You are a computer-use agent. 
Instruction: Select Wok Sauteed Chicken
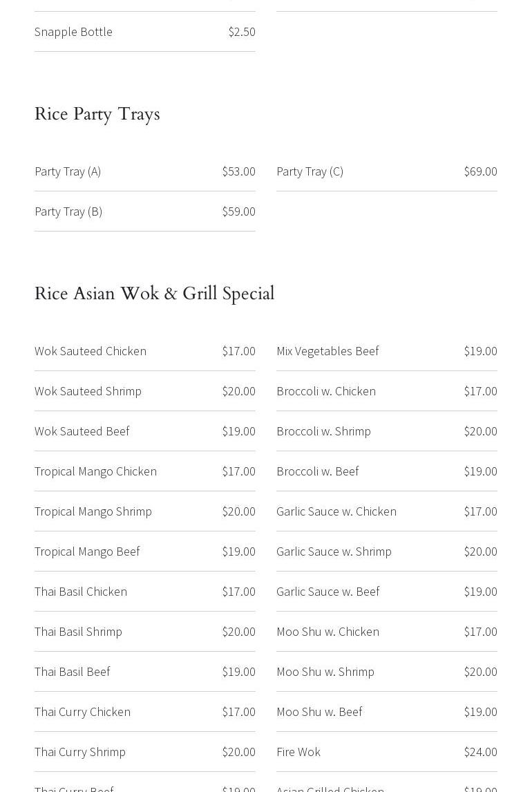(91, 351)
